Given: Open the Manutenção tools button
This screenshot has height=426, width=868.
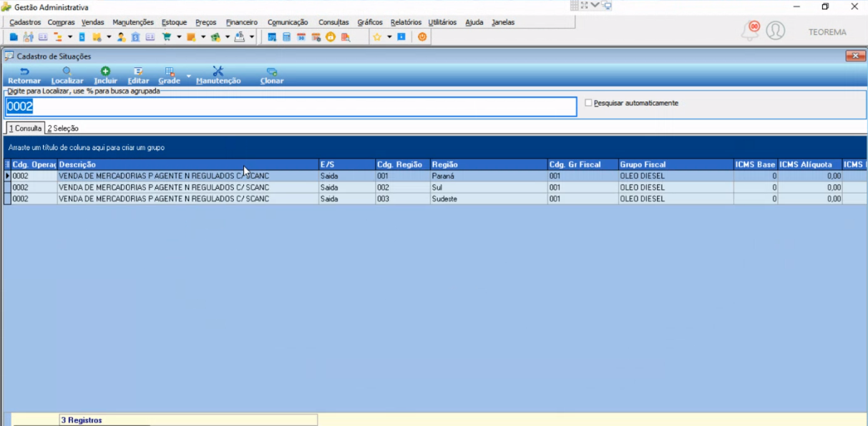Looking at the screenshot, I should click(218, 76).
